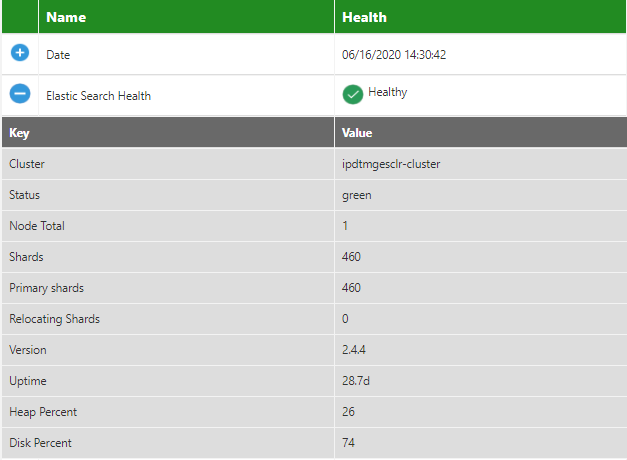Click the Heap Percent key cell

pyautogui.click(x=42, y=412)
